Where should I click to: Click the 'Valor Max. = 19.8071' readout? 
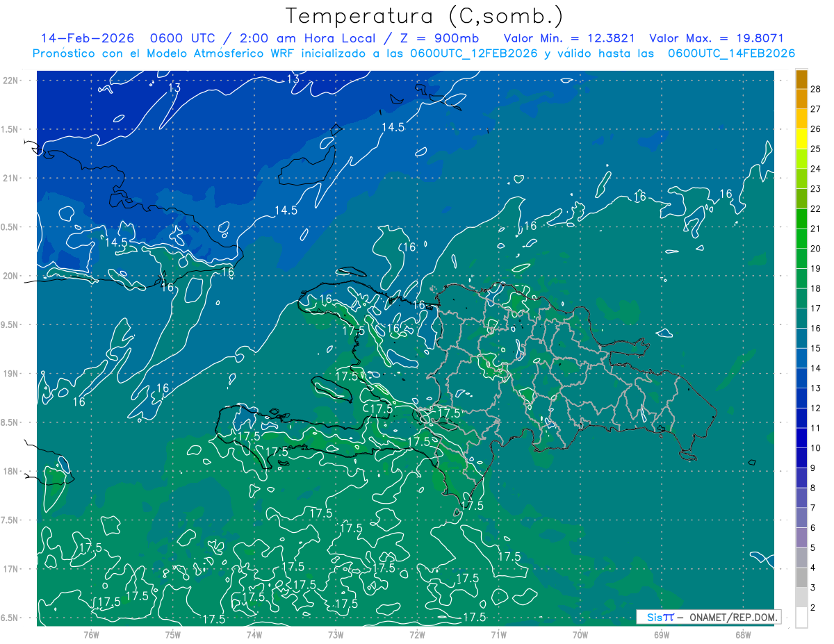(x=717, y=39)
